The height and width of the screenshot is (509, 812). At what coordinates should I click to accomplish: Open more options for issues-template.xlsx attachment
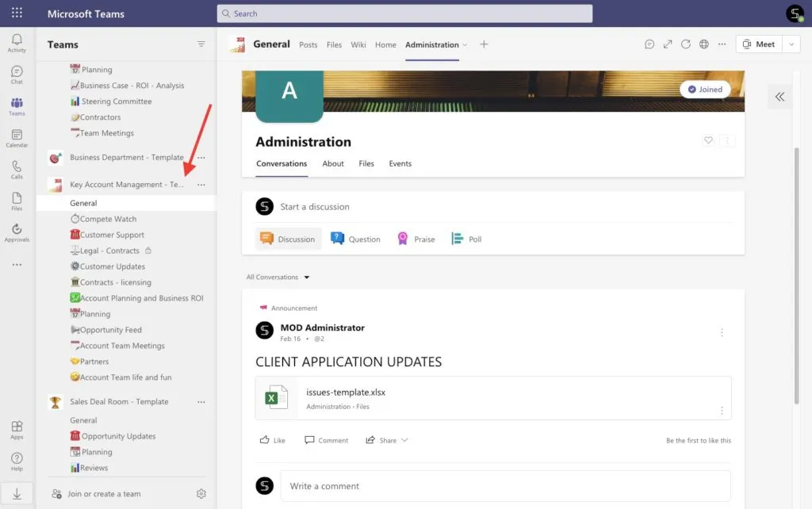722,411
